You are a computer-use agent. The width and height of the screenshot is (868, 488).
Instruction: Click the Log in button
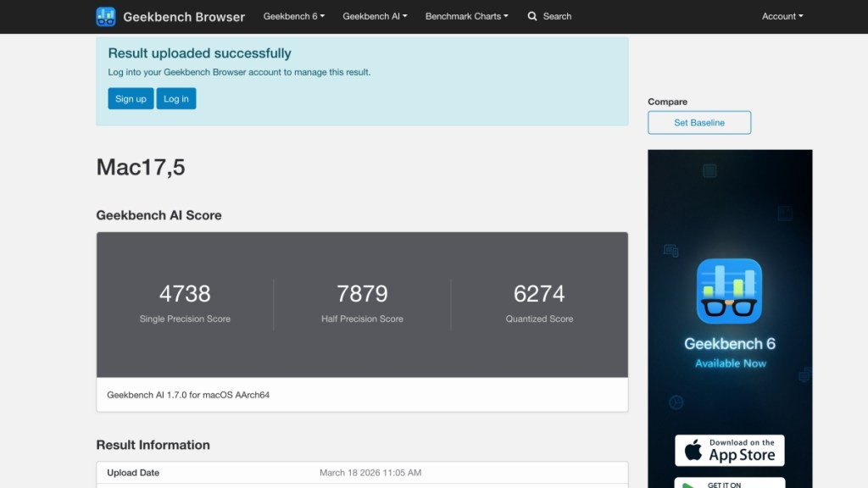click(175, 98)
